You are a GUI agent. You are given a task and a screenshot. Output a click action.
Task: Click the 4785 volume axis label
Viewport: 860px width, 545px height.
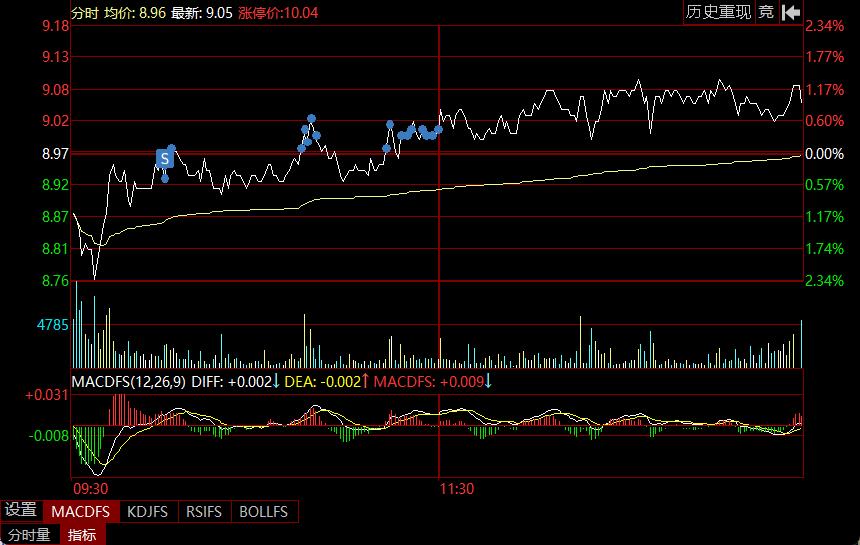pos(53,325)
